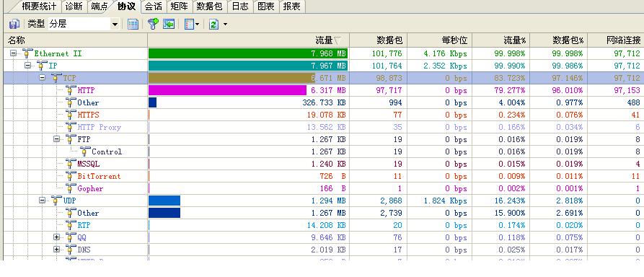Image resolution: width=644 pixels, height=277 pixels.
Task: Click the HTTP Proxy protocol icon
Action: 71,127
